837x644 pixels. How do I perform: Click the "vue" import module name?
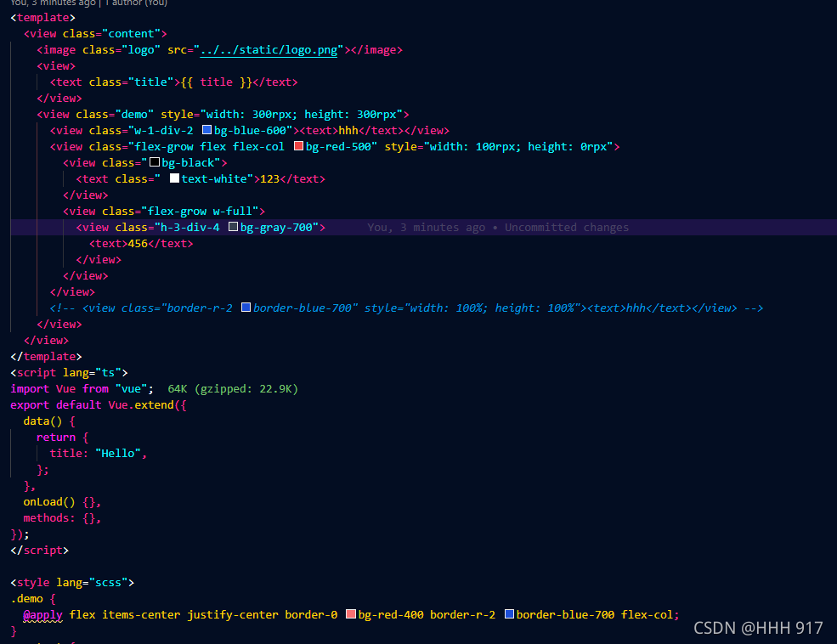[x=129, y=388]
